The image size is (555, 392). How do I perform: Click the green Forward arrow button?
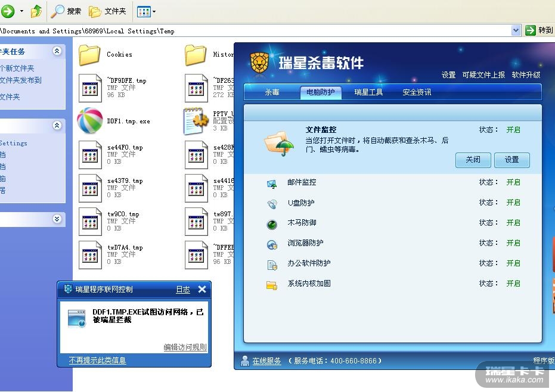click(7, 11)
